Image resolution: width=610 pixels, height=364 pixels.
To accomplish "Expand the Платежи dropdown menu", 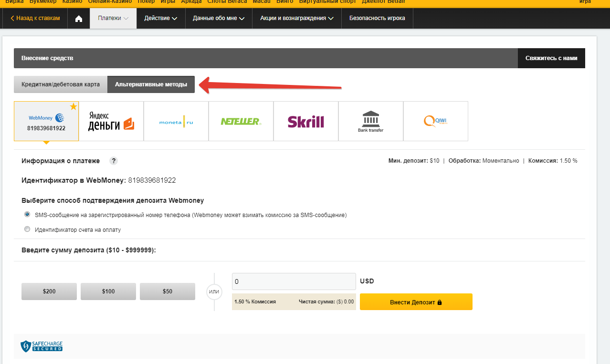I will click(x=114, y=18).
